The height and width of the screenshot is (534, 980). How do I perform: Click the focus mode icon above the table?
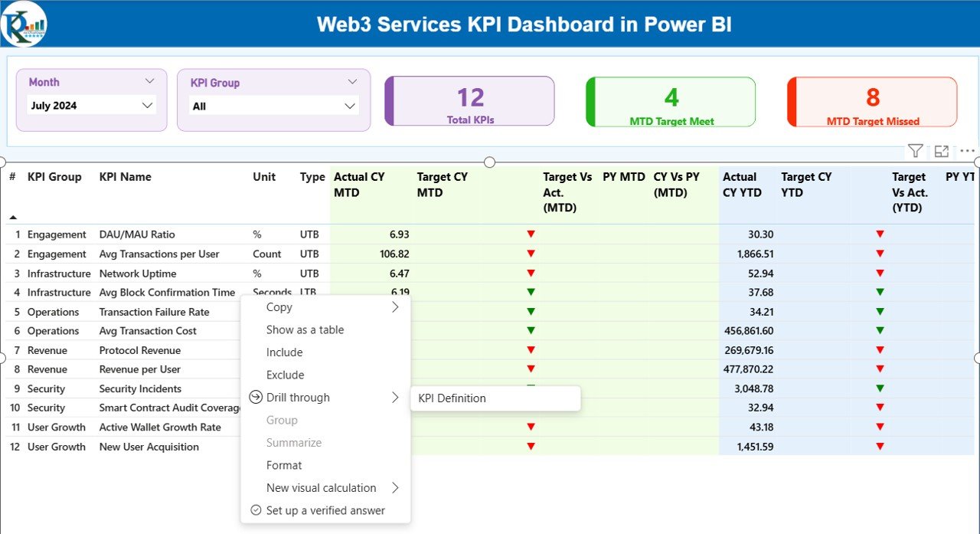tap(942, 151)
